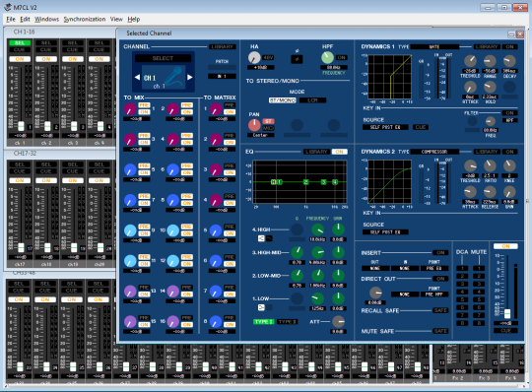
Task: Click the channel SELECT button
Action: [163, 58]
